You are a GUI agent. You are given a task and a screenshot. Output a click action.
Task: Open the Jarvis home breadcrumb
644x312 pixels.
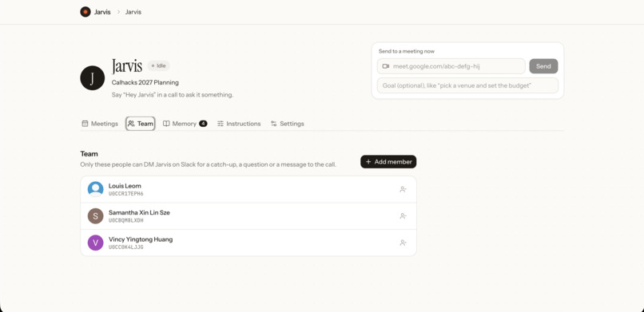coord(102,12)
